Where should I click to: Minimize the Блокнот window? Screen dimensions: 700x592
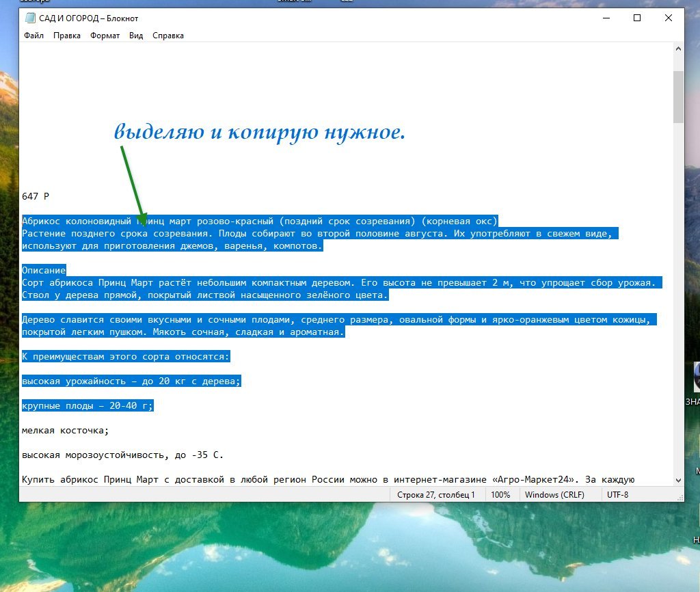tap(606, 18)
